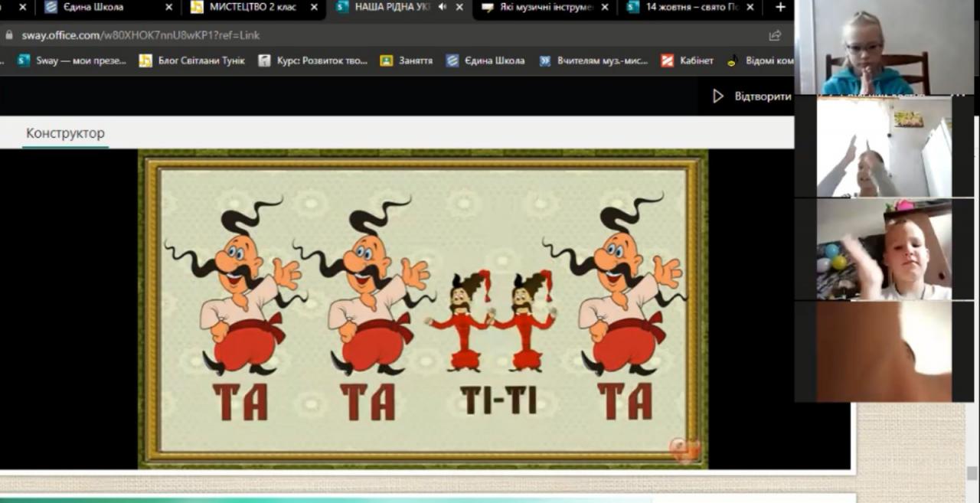Open Блог Світлани Тунік bookmark
Image resolution: width=980 pixels, height=503 pixels.
(x=192, y=60)
